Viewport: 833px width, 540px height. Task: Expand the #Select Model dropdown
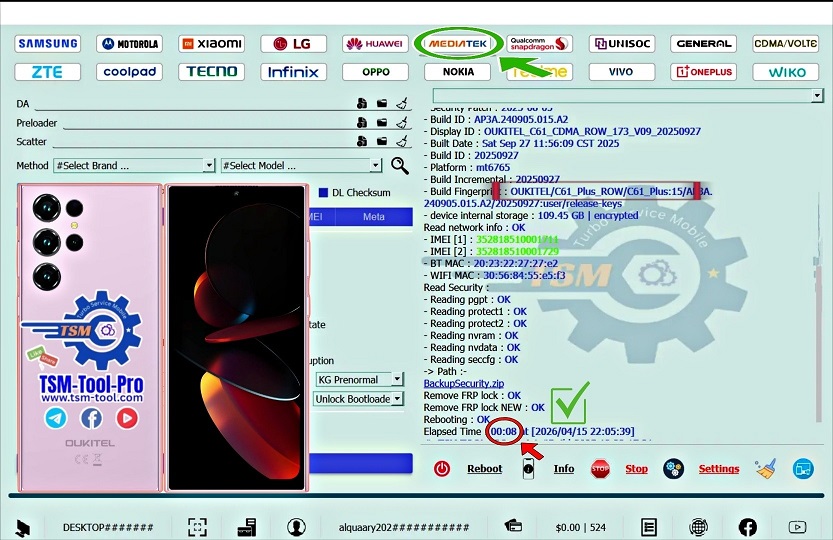(301, 166)
